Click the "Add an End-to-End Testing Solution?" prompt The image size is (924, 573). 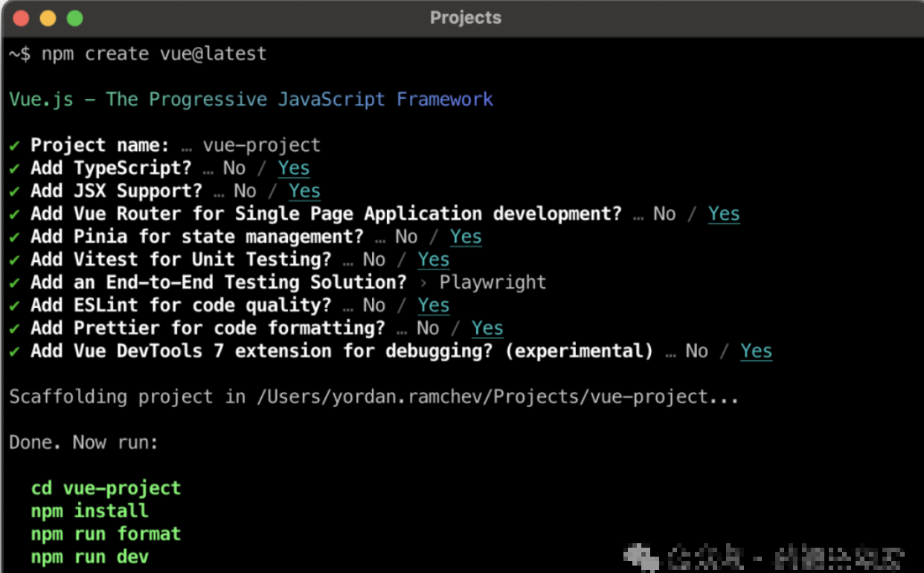[x=219, y=283]
